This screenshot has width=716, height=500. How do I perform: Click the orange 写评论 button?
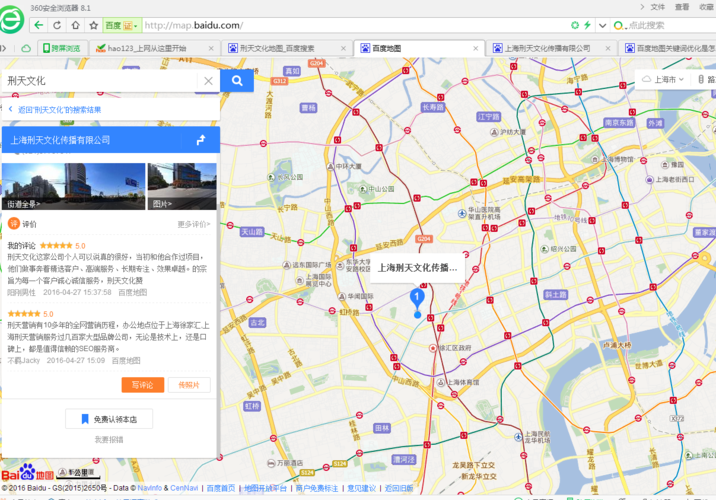[142, 385]
